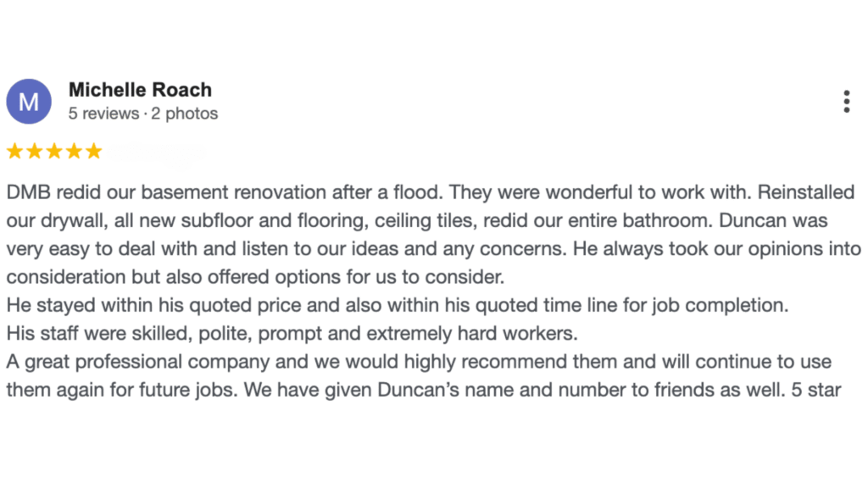Viewport: 868px width, 488px height.
Task: Click the second yellow rating star
Action: click(x=34, y=151)
